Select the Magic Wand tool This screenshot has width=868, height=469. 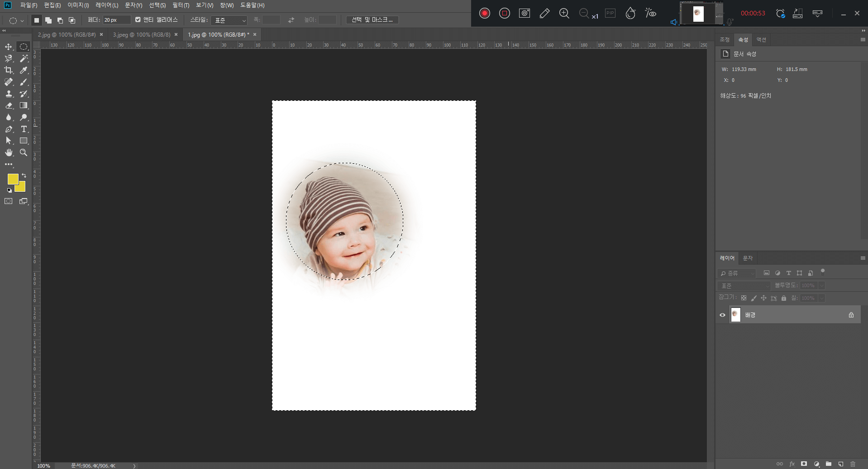point(24,58)
